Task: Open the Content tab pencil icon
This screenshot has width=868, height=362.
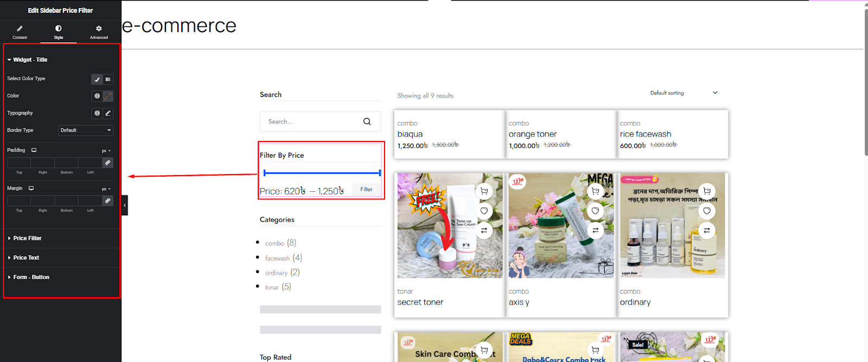Action: 20,28
